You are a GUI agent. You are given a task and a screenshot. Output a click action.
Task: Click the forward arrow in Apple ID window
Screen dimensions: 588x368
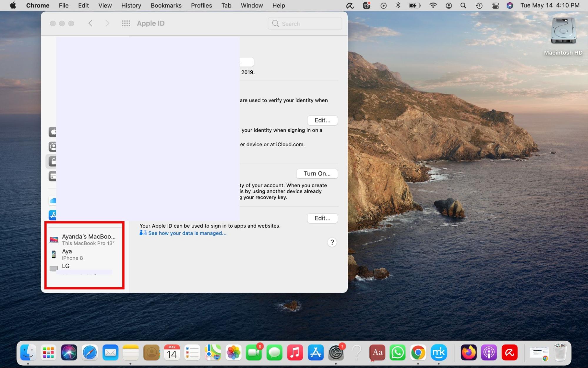[107, 23]
